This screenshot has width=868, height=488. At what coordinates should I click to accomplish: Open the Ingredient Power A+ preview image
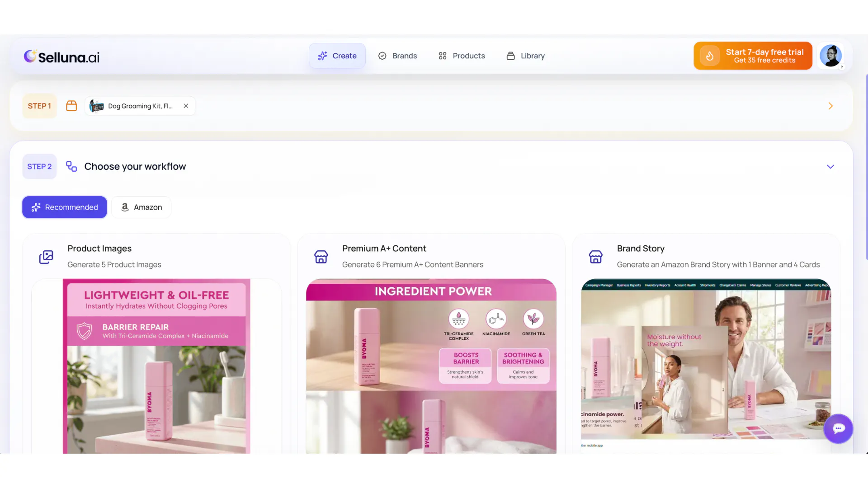431,366
